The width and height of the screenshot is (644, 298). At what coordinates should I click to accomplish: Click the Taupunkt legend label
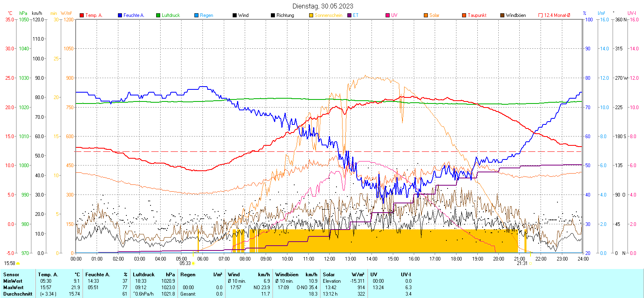coord(477,15)
